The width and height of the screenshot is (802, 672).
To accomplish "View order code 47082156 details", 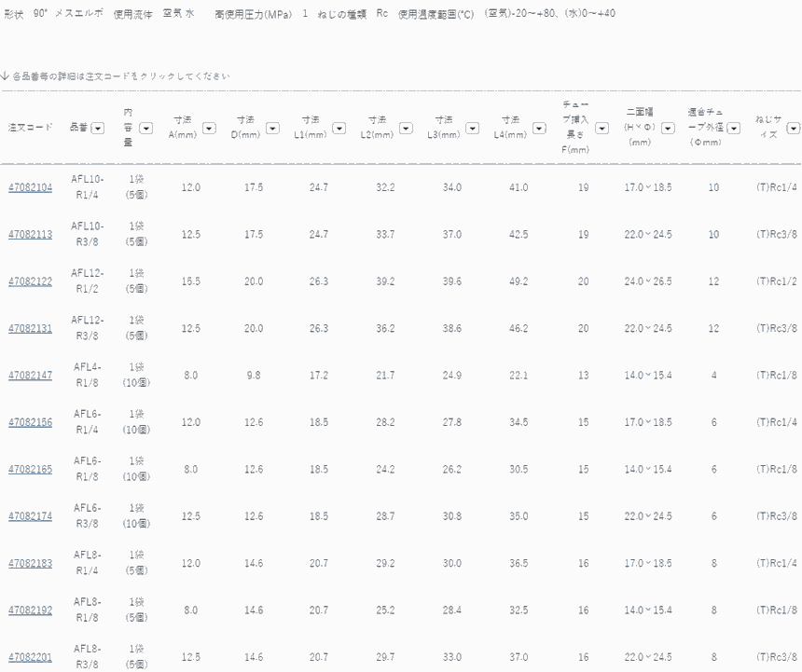I will [31, 422].
